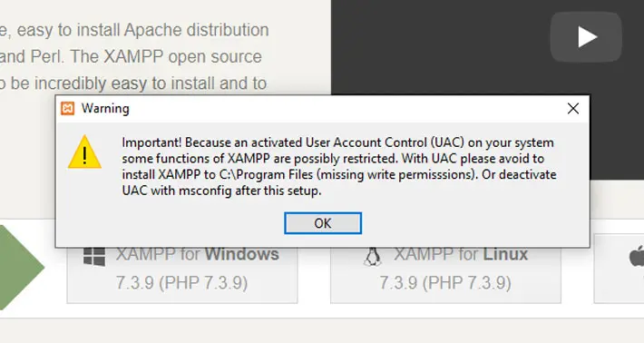The height and width of the screenshot is (343, 644).
Task: Click the orange XAMPP icon in title bar
Action: point(68,109)
